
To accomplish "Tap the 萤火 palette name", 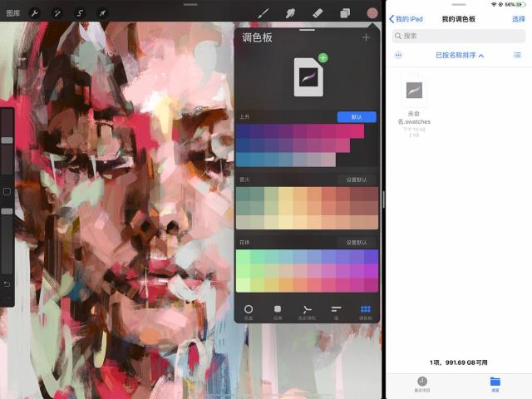I will 244,180.
